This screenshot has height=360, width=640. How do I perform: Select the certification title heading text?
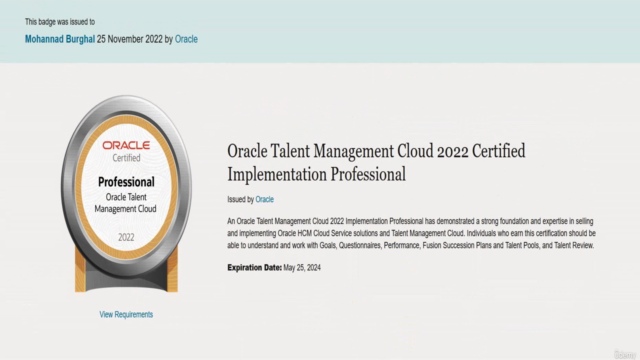(x=376, y=162)
